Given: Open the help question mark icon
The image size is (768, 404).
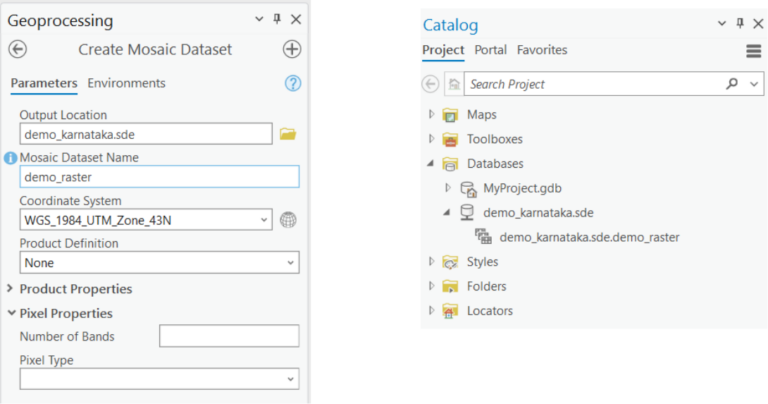Looking at the screenshot, I should tap(293, 83).
